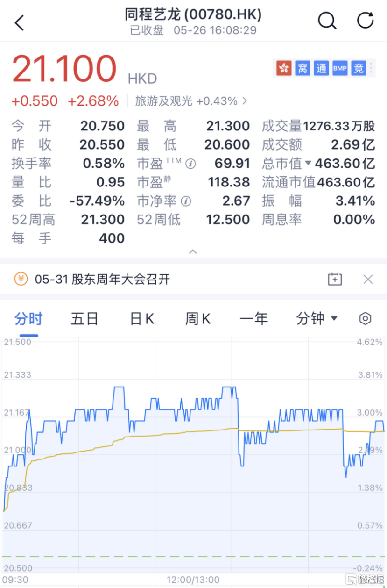The width and height of the screenshot is (387, 588).
Task: Switch to 五日 chart tab
Action: (84, 319)
